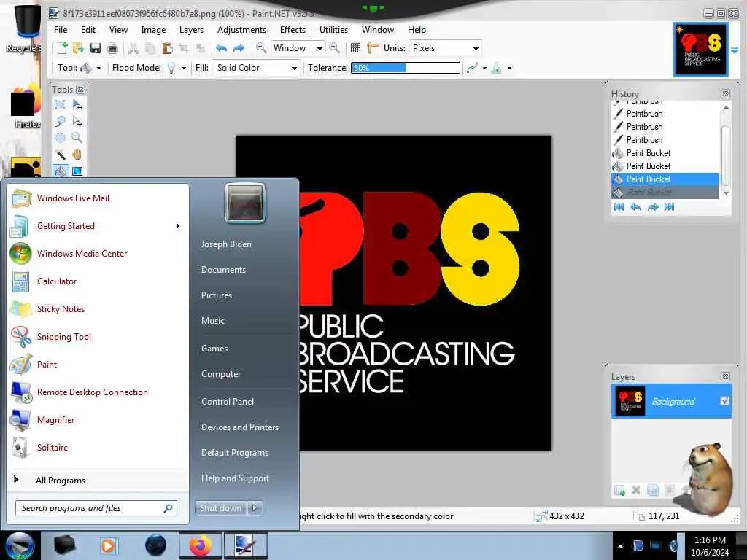Select the Zoom tool in Tools panel
The width and height of the screenshot is (747, 560).
tap(77, 138)
